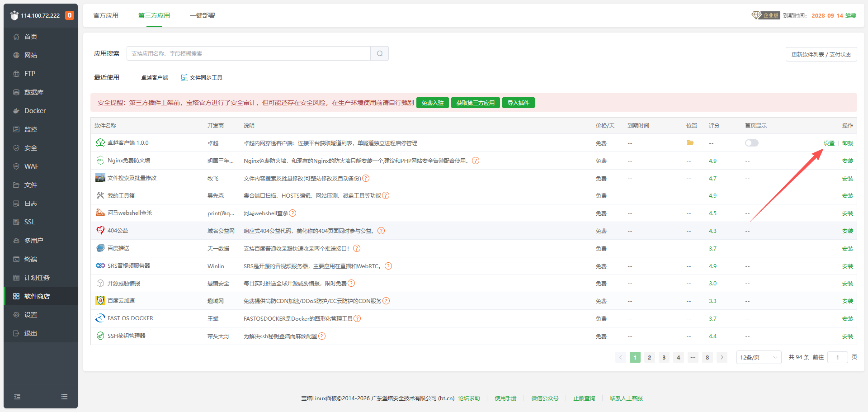Open the 数据库 sidebar menu
868x412 pixels.
(x=41, y=92)
